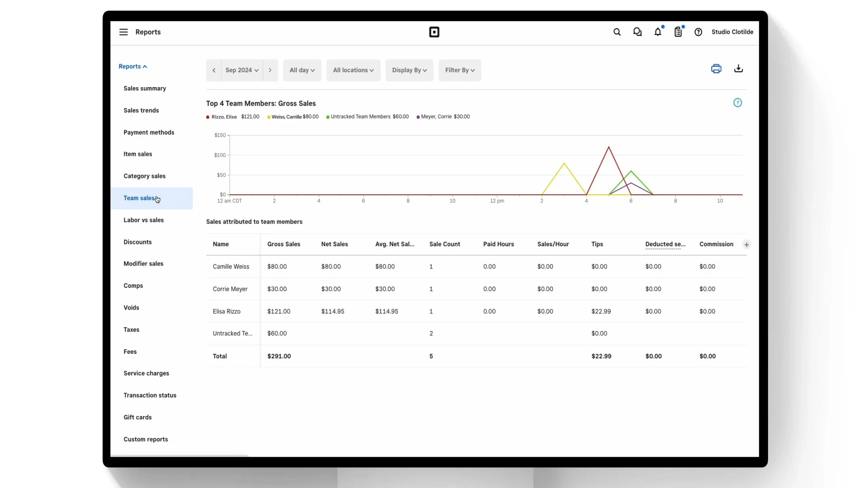Image resolution: width=868 pixels, height=488 pixels.
Task: Collapse the Reports sidebar section
Action: coord(133,66)
